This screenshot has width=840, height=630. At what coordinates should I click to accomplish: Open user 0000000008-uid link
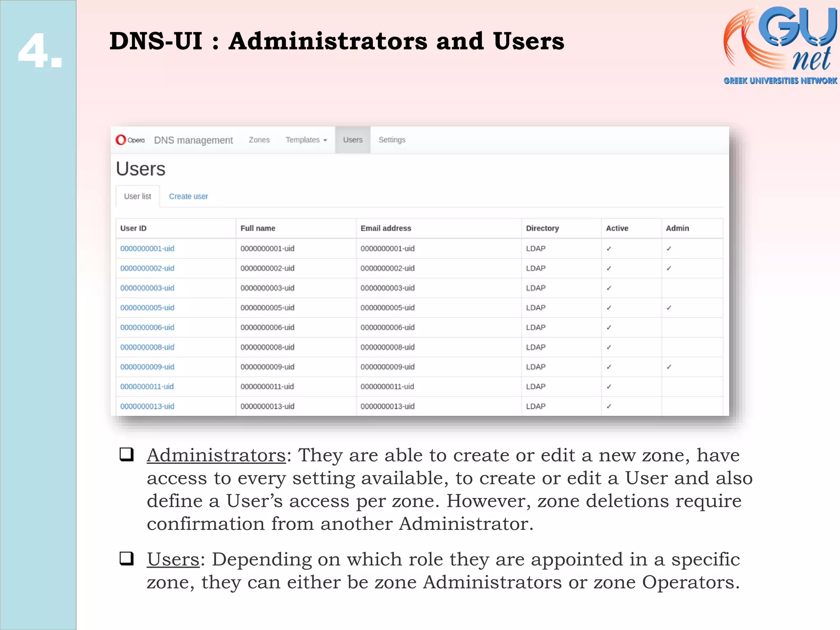pyautogui.click(x=147, y=347)
